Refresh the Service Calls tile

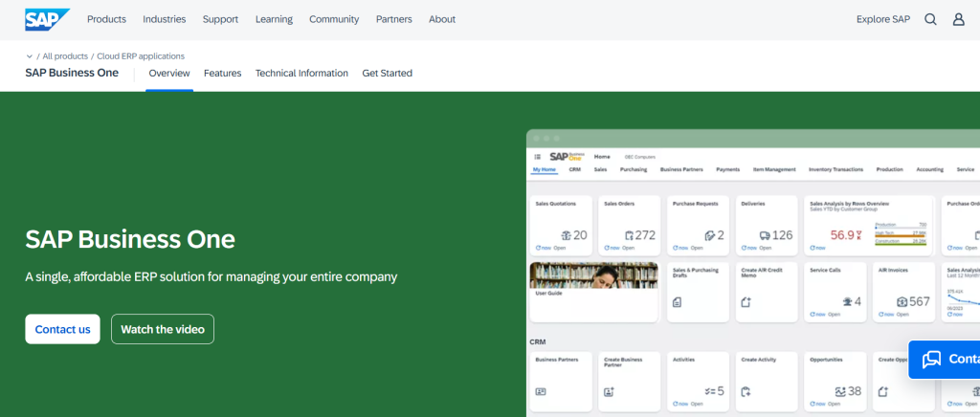click(x=817, y=314)
